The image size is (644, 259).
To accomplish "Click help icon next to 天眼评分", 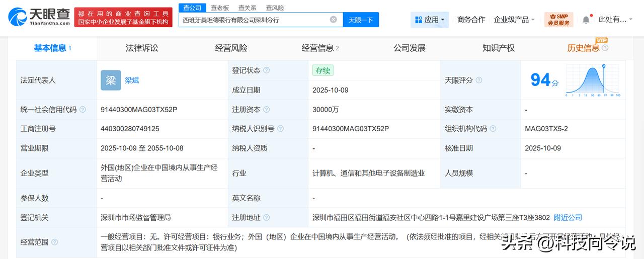I will (479, 80).
